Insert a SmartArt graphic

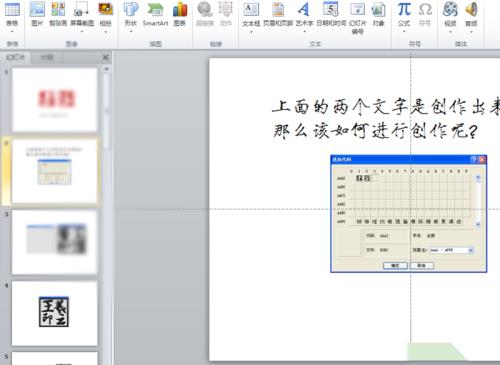(155, 14)
